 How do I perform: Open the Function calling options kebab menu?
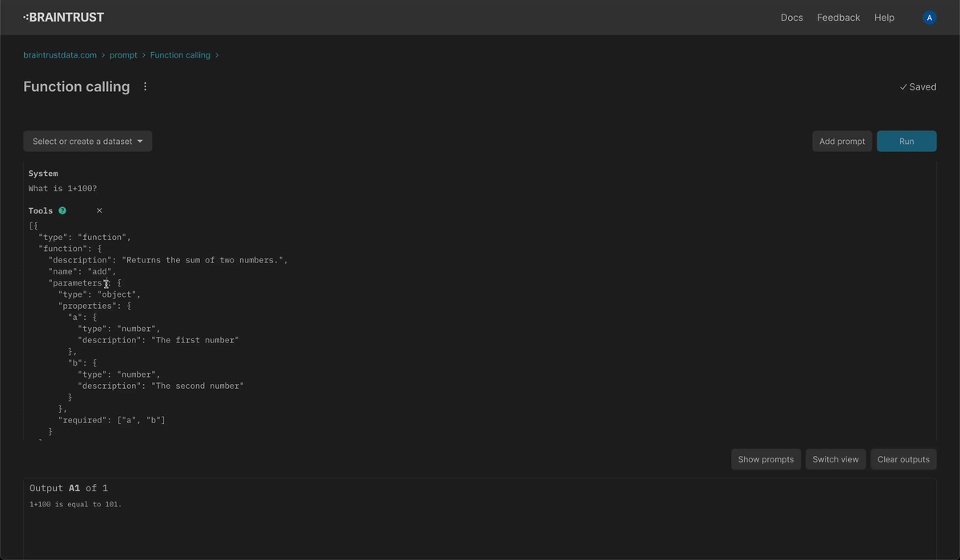[x=145, y=86]
